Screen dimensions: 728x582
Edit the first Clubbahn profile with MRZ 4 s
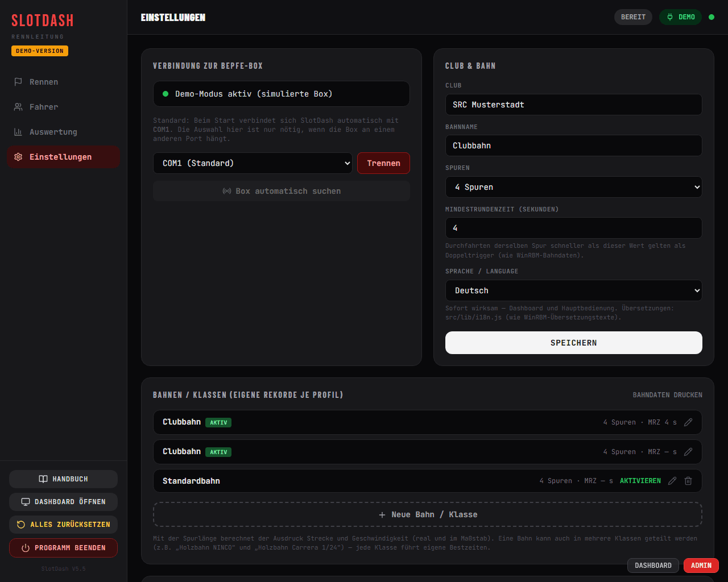[688, 422]
